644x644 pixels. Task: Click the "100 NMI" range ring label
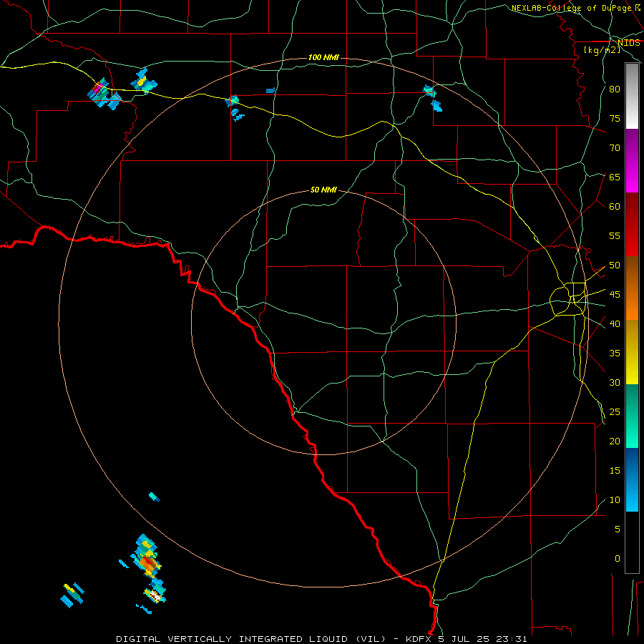(x=323, y=57)
